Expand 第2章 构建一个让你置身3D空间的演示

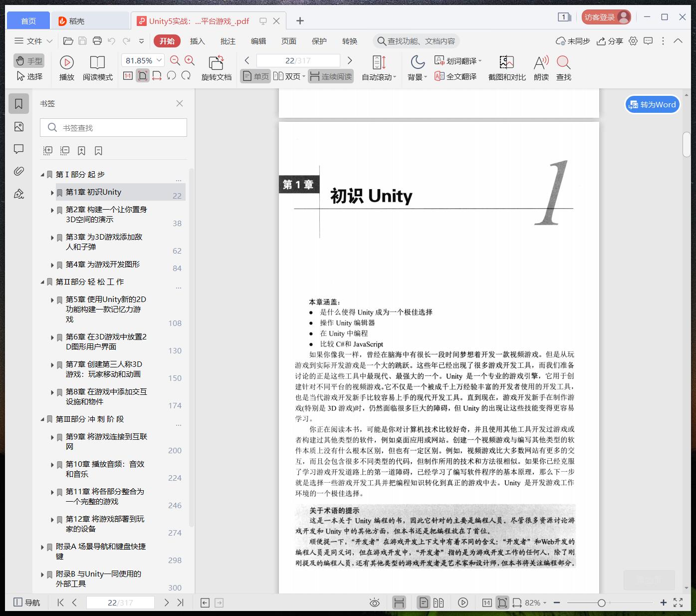click(x=52, y=210)
